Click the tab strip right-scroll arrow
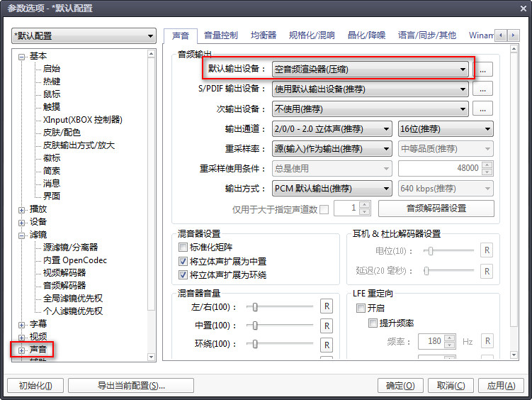Viewport: 532px width, 400px height. [x=514, y=35]
